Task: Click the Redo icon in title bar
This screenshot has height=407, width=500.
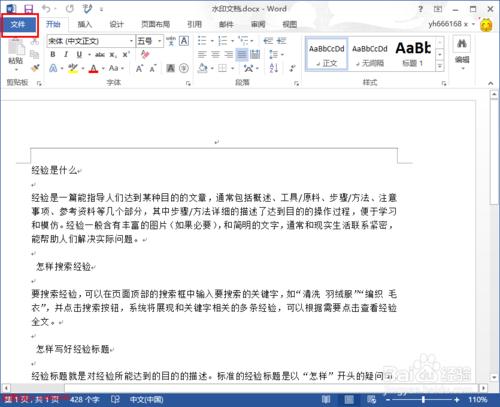Action: pyautogui.click(x=70, y=9)
